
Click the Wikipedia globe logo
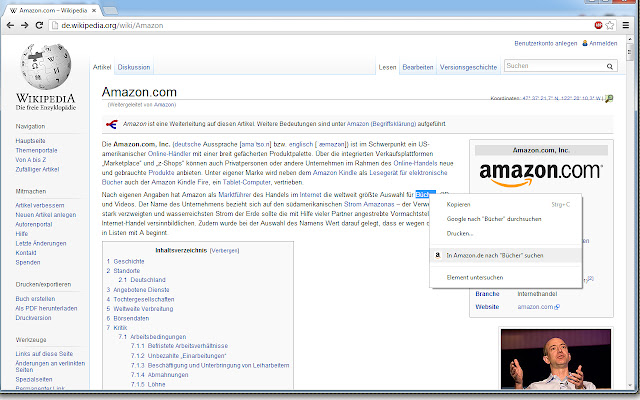pos(46,67)
